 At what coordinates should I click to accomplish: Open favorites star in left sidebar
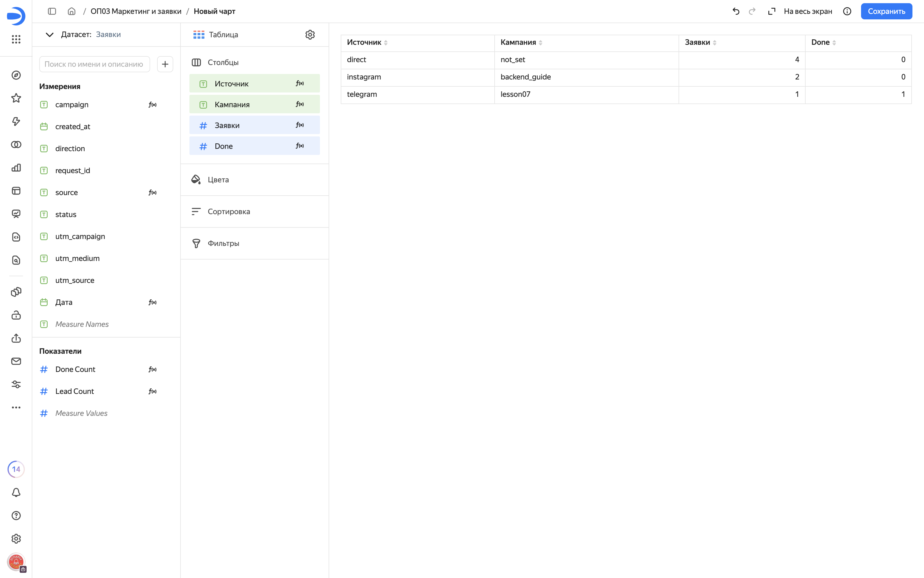[16, 98]
